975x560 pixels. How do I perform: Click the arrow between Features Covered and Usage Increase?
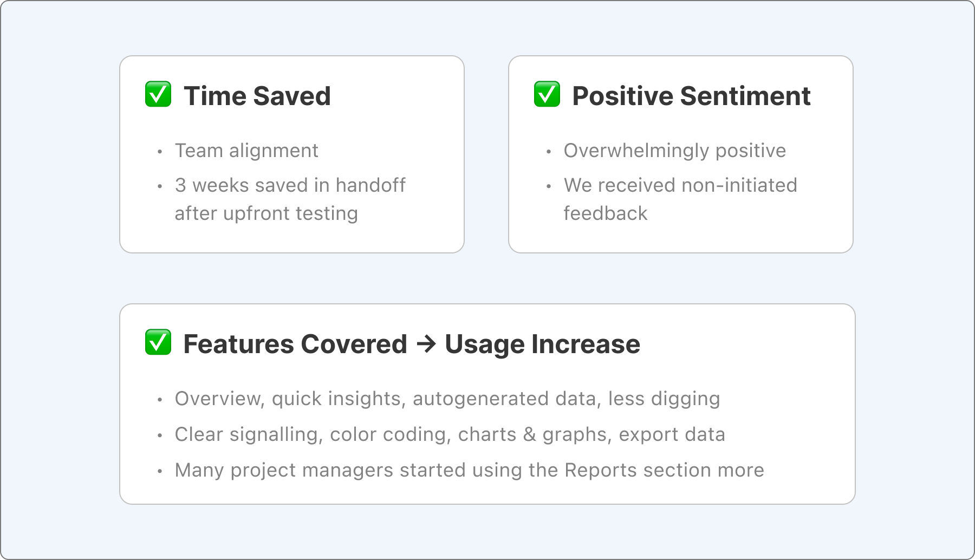pos(426,344)
